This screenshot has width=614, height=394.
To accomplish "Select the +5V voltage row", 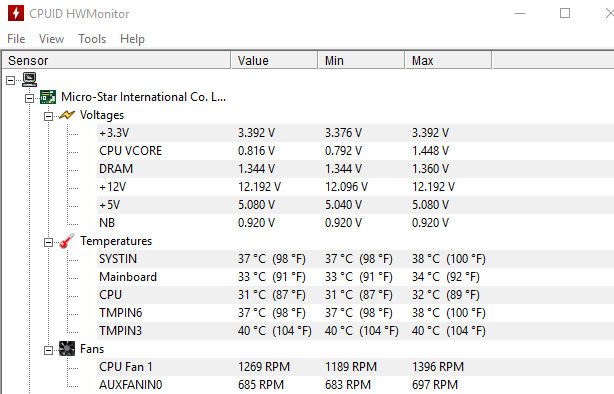I will (356, 205).
